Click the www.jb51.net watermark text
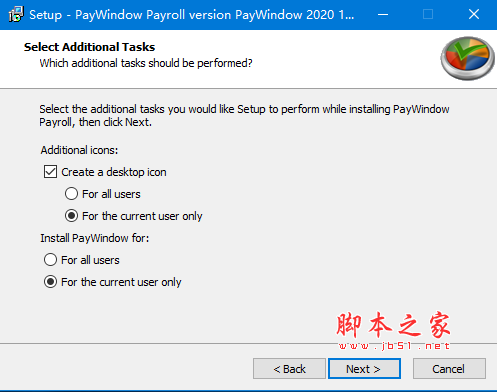Screen dimensions: 497x392 [x=394, y=346]
